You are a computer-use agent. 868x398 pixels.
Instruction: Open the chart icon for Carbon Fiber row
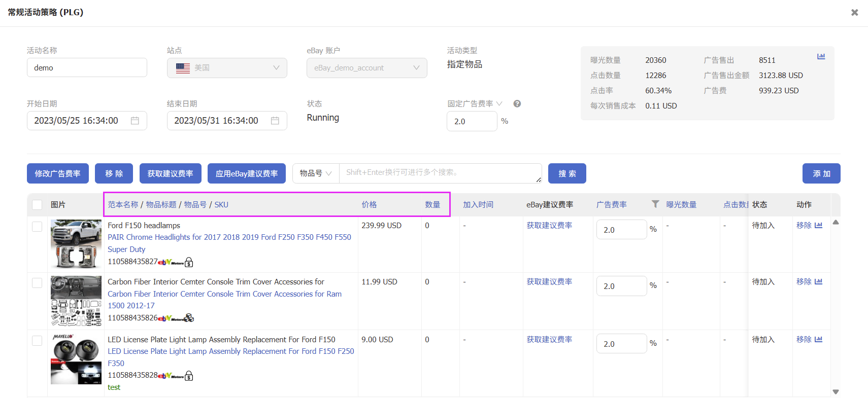coord(818,281)
